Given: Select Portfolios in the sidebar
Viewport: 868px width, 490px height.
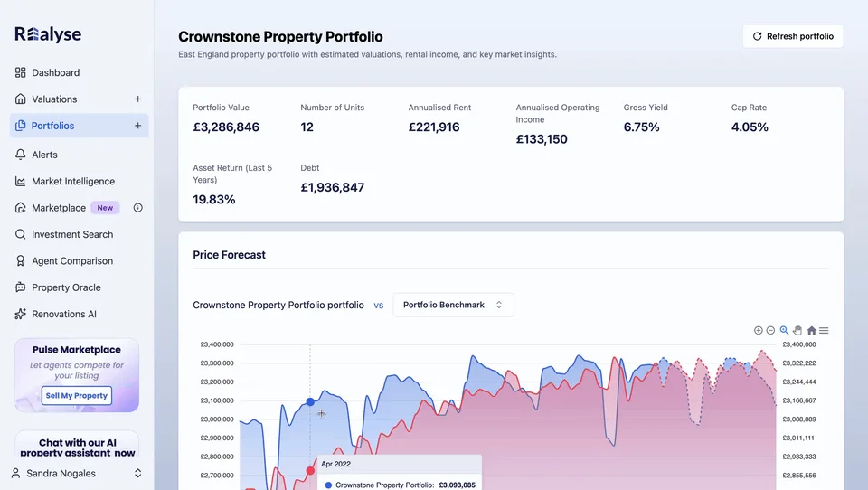Looking at the screenshot, I should pos(80,126).
